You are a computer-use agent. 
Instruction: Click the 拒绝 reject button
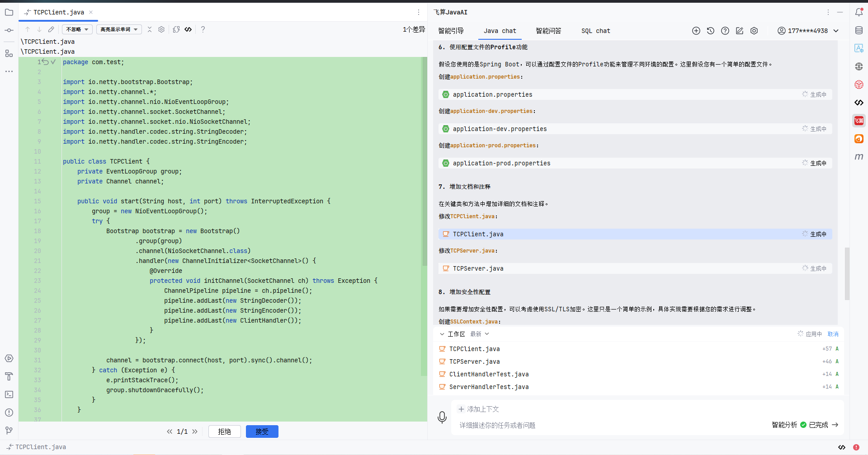click(225, 432)
